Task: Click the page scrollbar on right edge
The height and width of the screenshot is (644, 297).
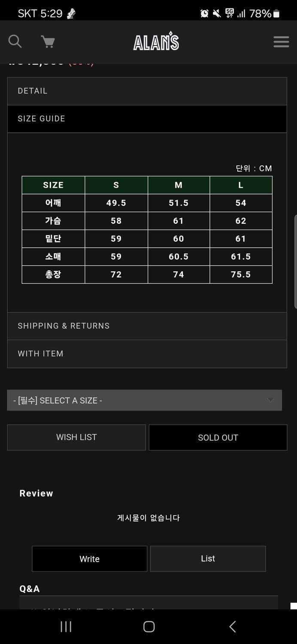Action: (295, 261)
